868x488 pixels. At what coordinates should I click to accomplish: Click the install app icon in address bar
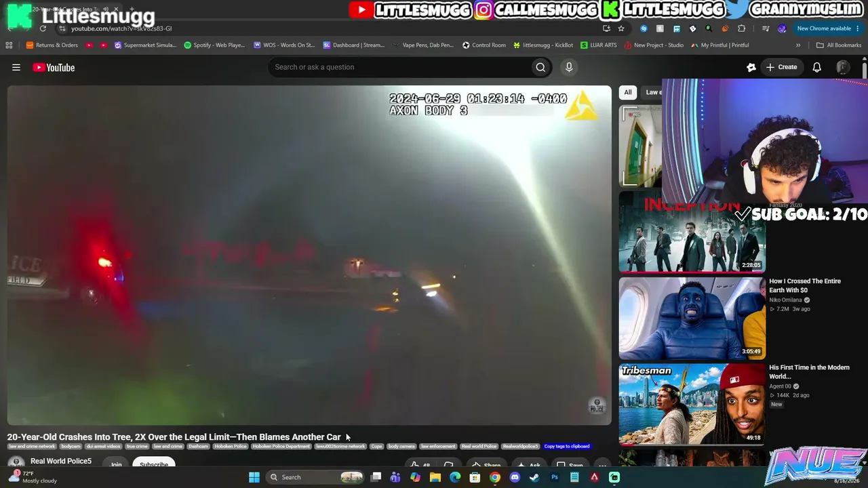click(x=606, y=28)
